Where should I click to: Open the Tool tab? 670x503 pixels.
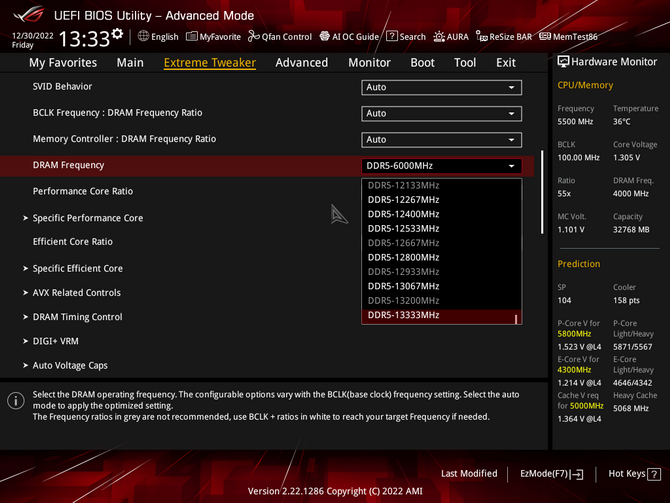(465, 62)
